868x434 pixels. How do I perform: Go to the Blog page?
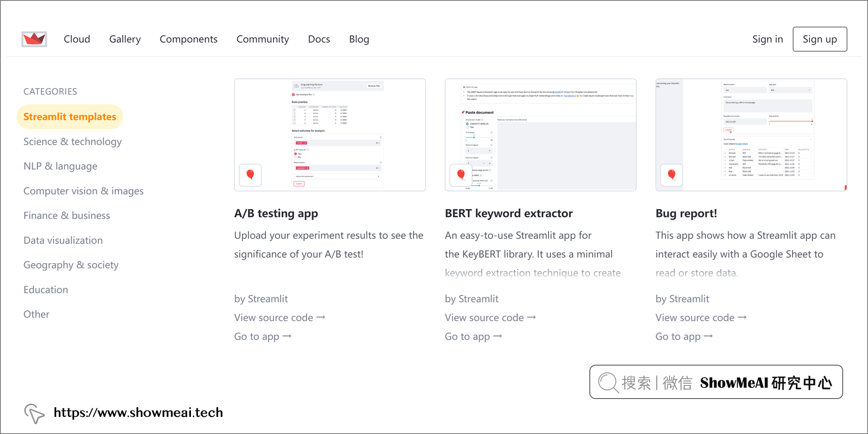(359, 39)
